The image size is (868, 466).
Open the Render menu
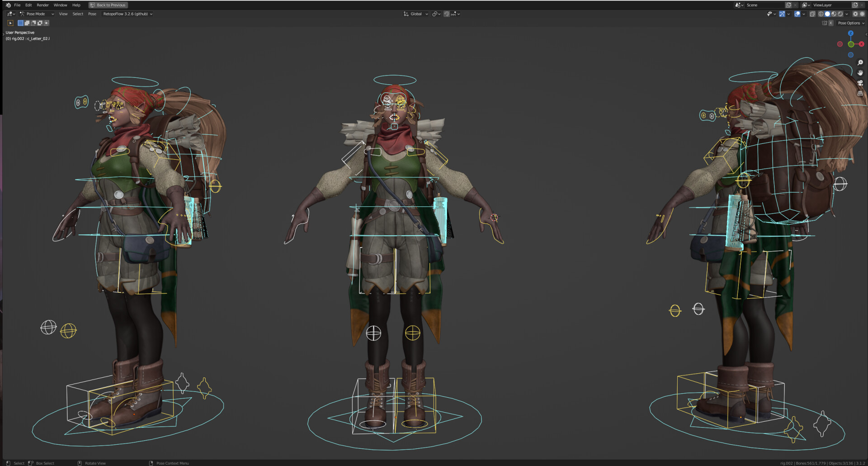(x=42, y=5)
